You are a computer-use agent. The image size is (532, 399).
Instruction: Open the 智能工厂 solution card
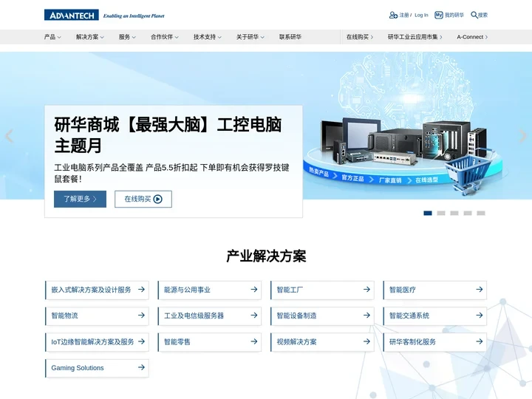point(322,290)
